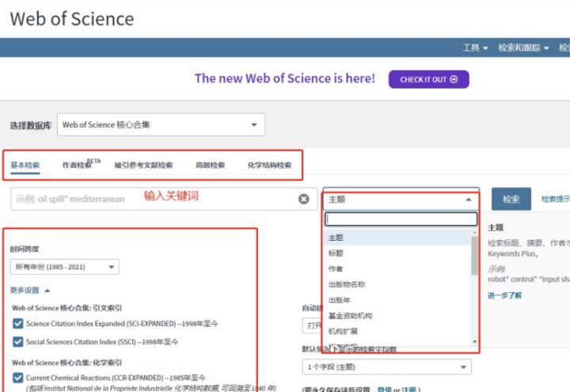Click the 登录 link

pos(385,390)
